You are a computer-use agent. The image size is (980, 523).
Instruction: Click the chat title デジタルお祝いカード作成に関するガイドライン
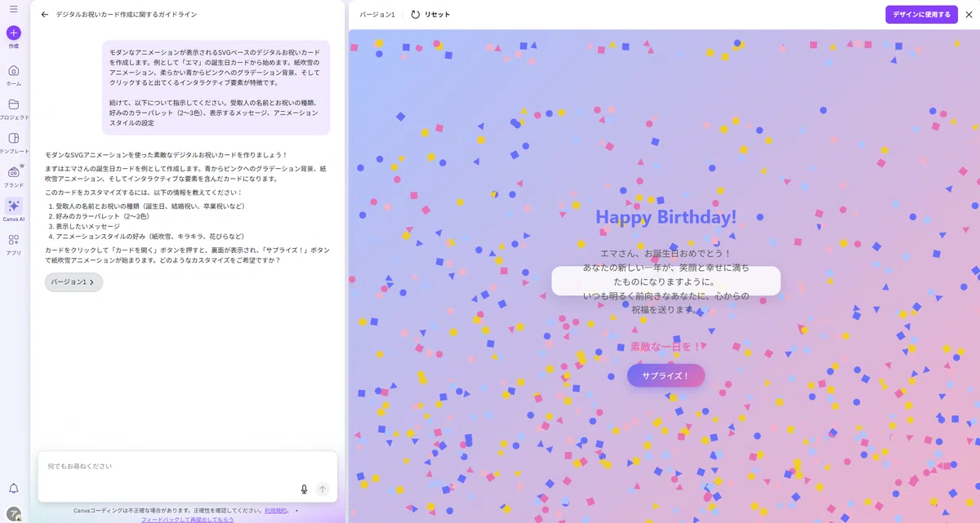point(127,15)
